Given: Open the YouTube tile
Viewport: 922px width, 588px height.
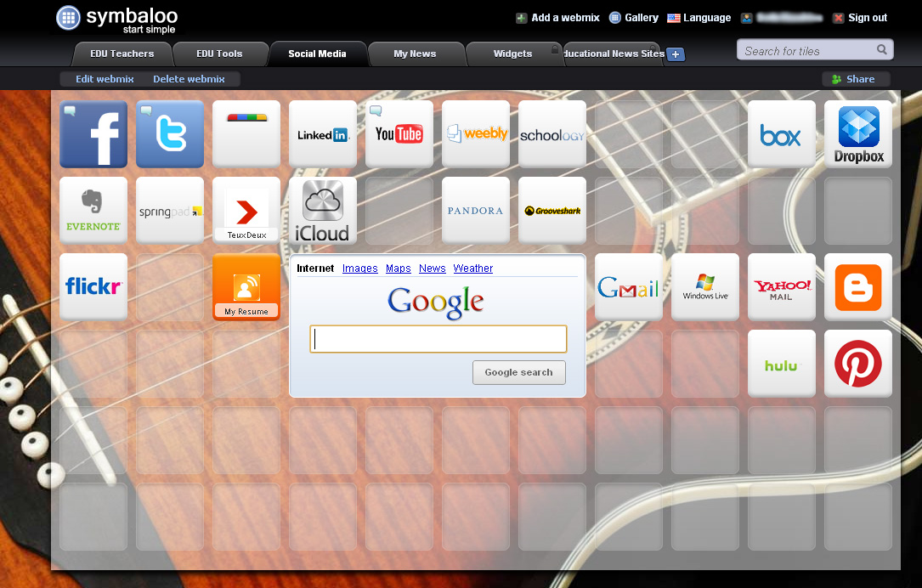Looking at the screenshot, I should [399, 134].
